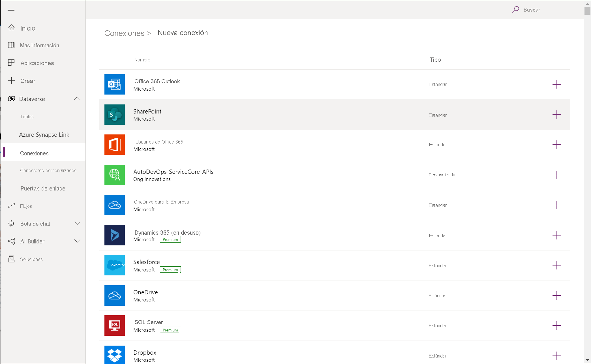This screenshot has height=364, width=591.
Task: Open Azure Synapse Link section
Action: [x=44, y=134]
